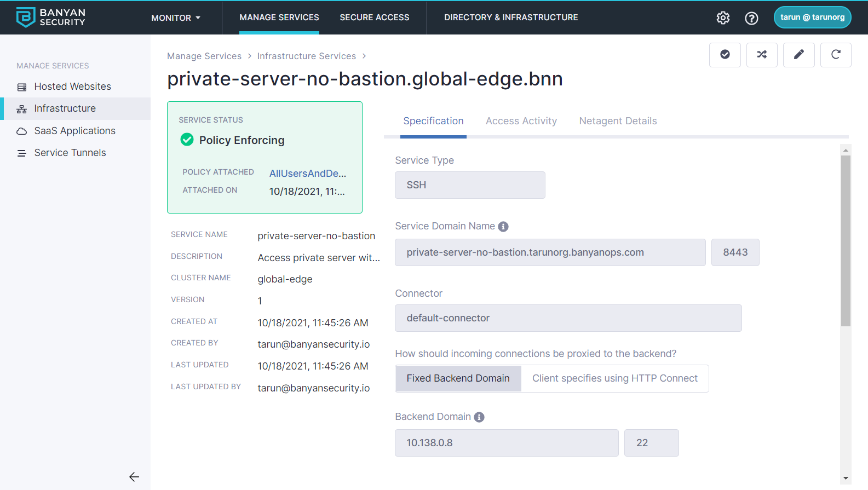Image resolution: width=868 pixels, height=490 pixels.
Task: Go to Infrastructure Services breadcrumb
Action: 306,56
